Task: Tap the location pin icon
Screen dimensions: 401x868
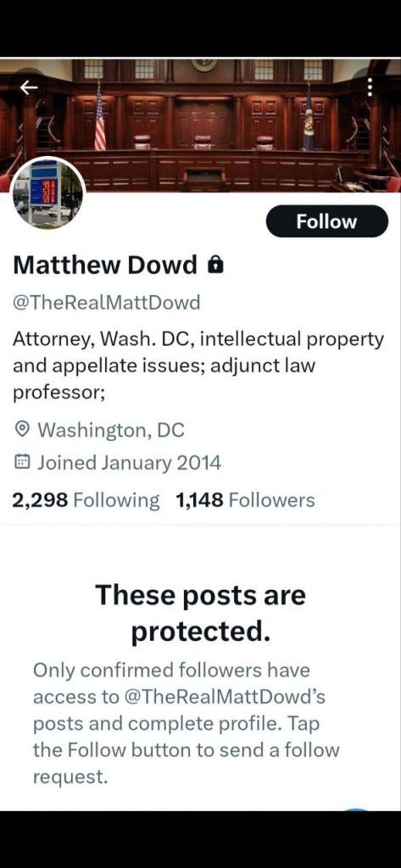Action: [23, 430]
